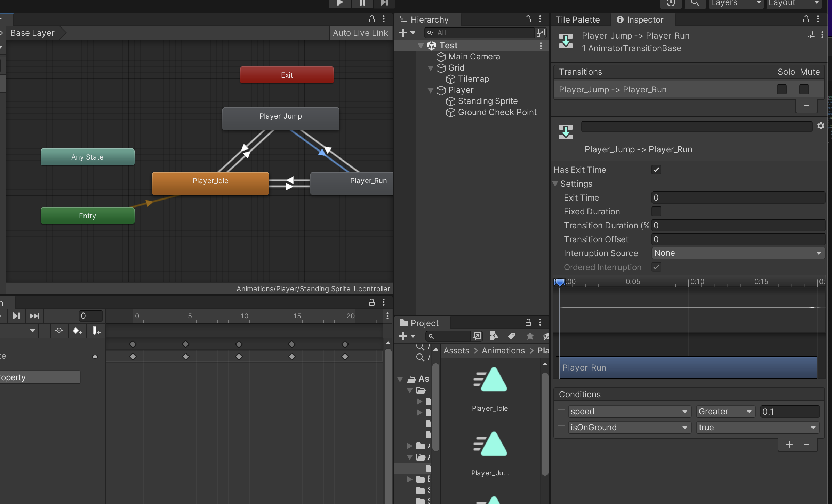
Task: Open the Greater comparison dropdown
Action: 725,412
